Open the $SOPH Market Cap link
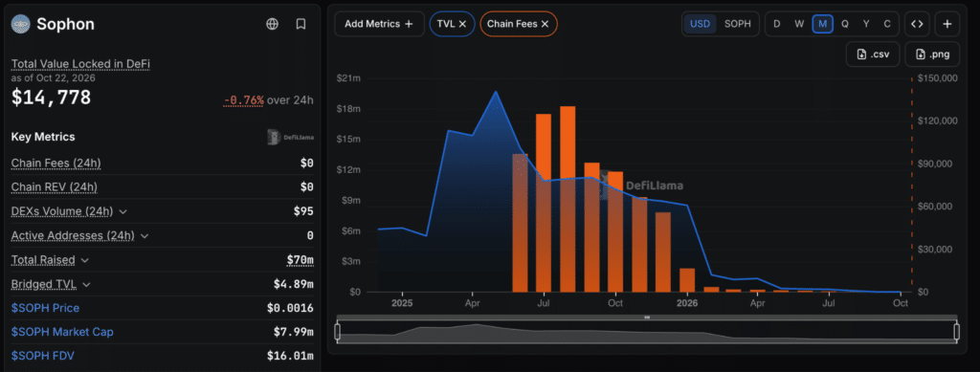980x372 pixels. click(x=62, y=332)
